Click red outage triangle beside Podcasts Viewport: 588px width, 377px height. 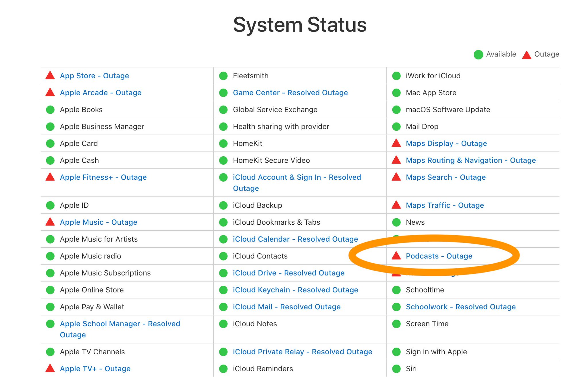pos(396,256)
